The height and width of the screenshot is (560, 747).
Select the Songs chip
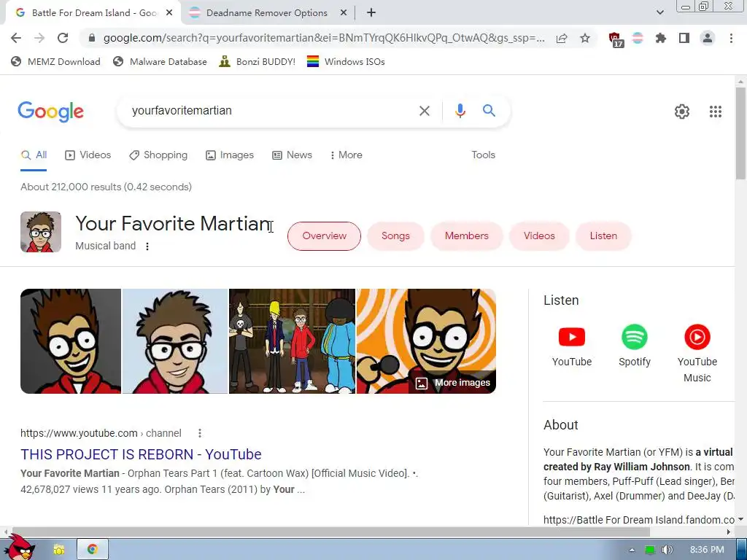pyautogui.click(x=395, y=236)
